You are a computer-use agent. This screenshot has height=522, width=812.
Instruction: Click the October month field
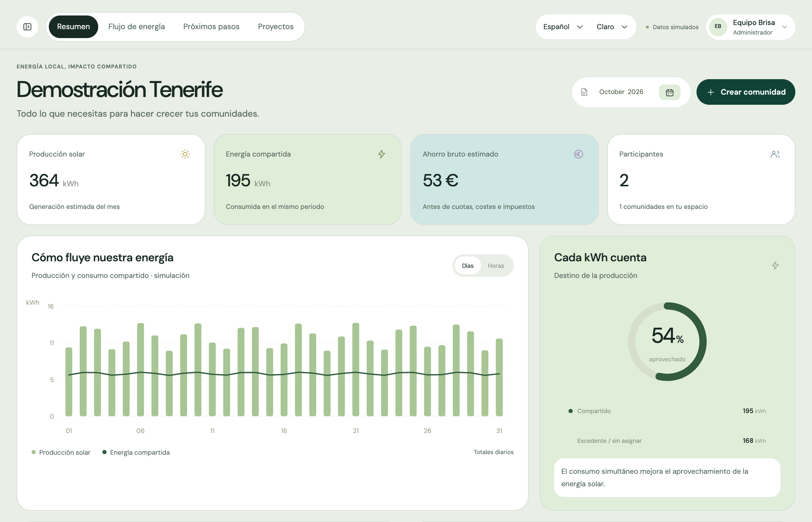(612, 92)
